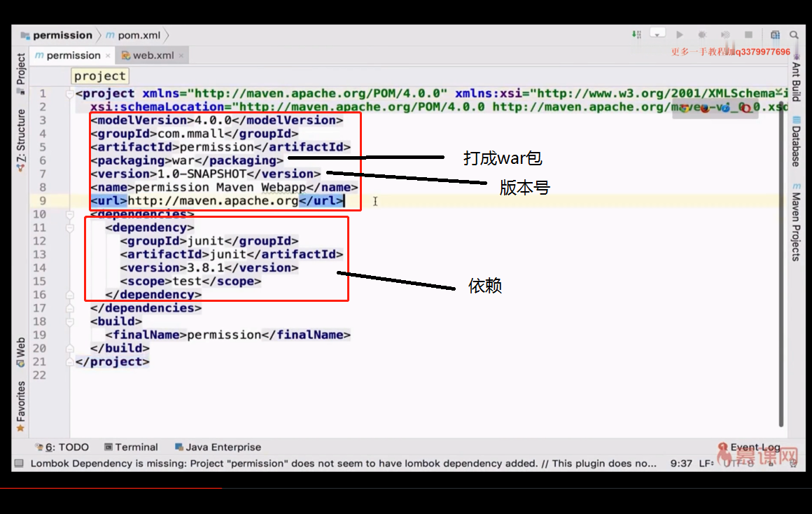Switch to the permission editor tab
Image resolution: width=812 pixels, height=514 pixels.
click(68, 55)
